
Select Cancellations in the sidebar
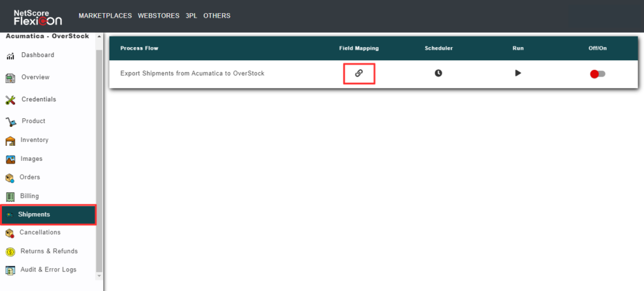click(40, 233)
